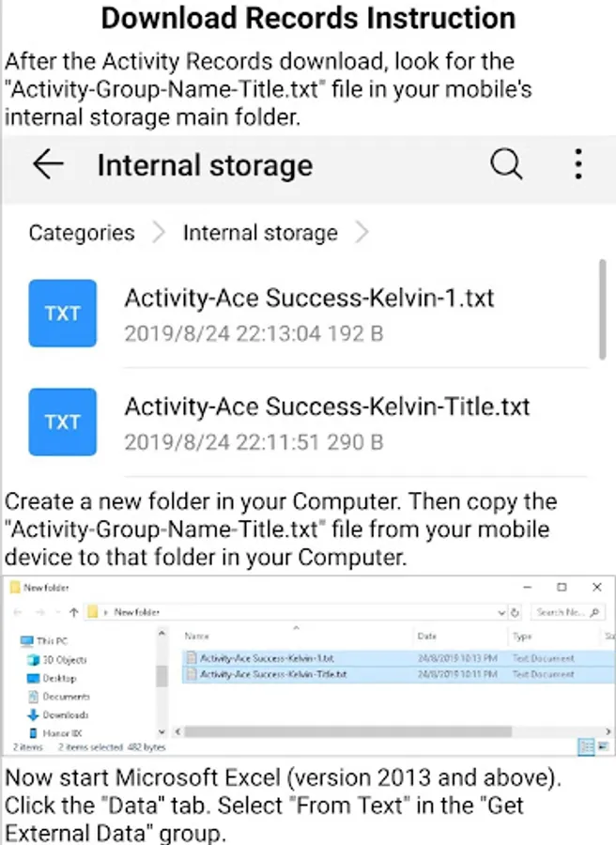
Task: Expand the address bar history dropdown
Action: (x=500, y=612)
